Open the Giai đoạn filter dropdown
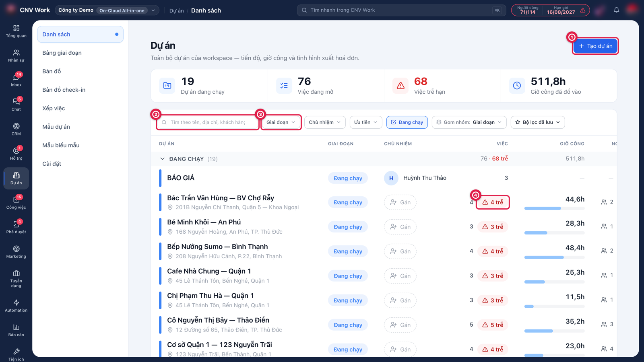 pyautogui.click(x=281, y=122)
